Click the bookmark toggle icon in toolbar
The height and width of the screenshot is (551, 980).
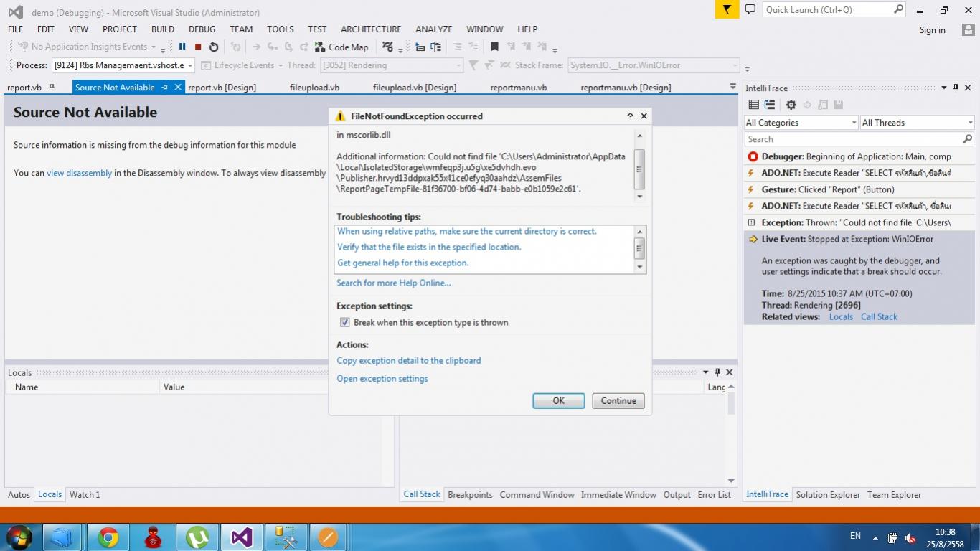(494, 47)
